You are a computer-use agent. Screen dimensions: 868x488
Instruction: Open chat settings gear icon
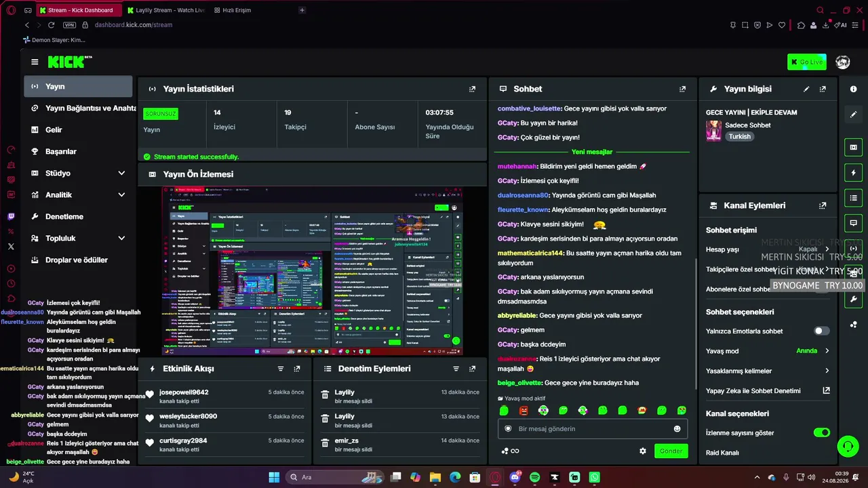[x=643, y=451]
